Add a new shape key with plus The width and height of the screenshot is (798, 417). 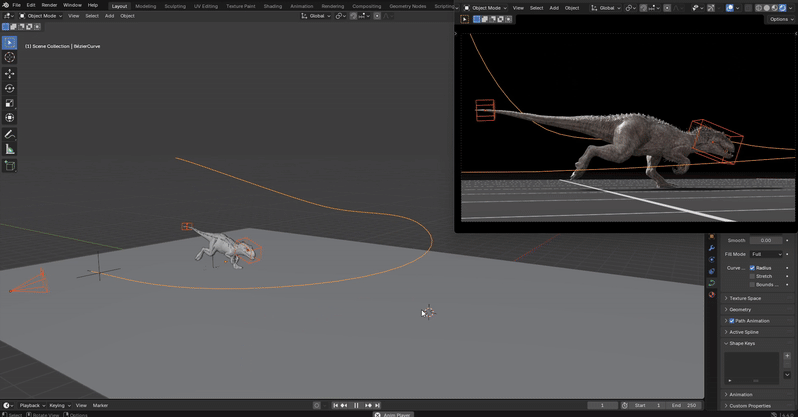[x=787, y=356]
